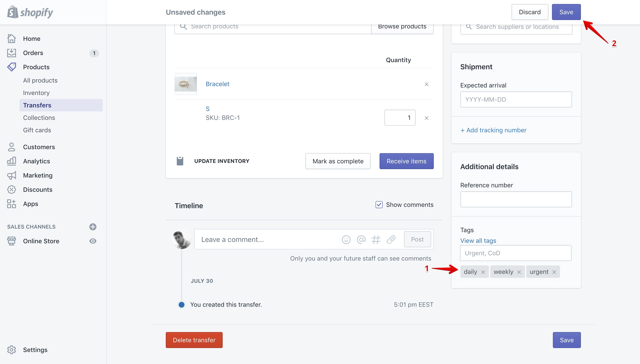Screen dimensions: 640x364
Task: Focus the Reference number field
Action: click(516, 199)
